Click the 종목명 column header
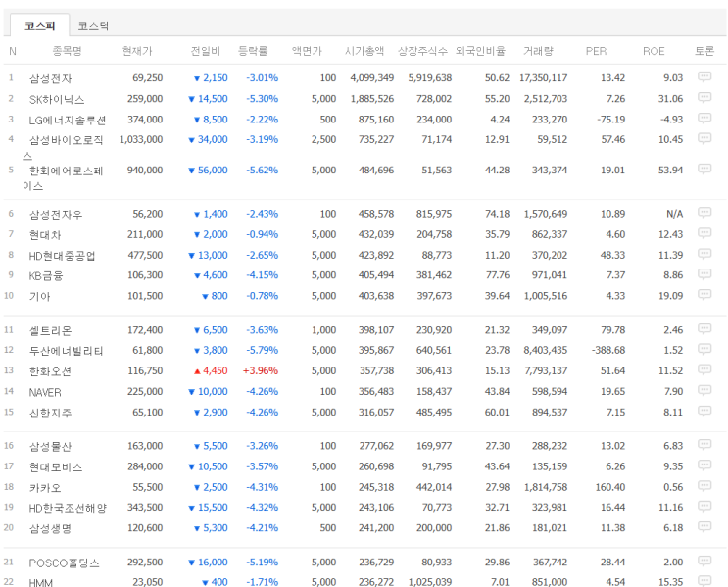 (67, 51)
